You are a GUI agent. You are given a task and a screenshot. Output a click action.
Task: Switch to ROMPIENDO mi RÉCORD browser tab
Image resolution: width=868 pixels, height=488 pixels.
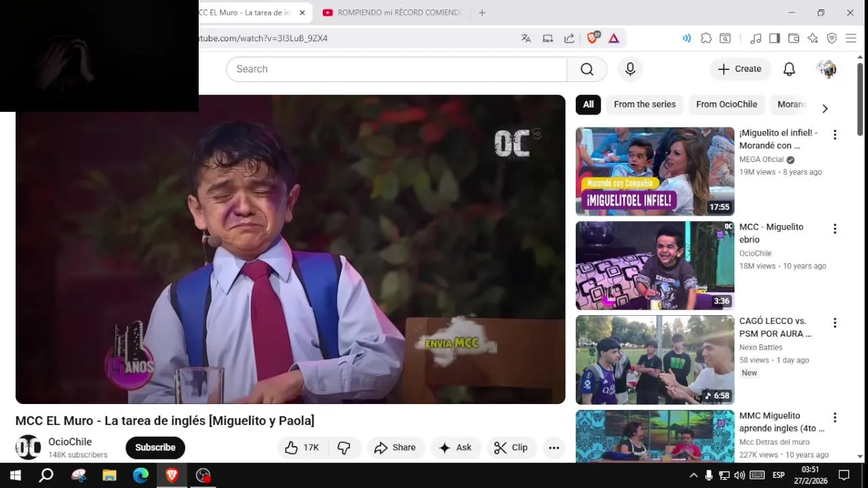point(392,13)
